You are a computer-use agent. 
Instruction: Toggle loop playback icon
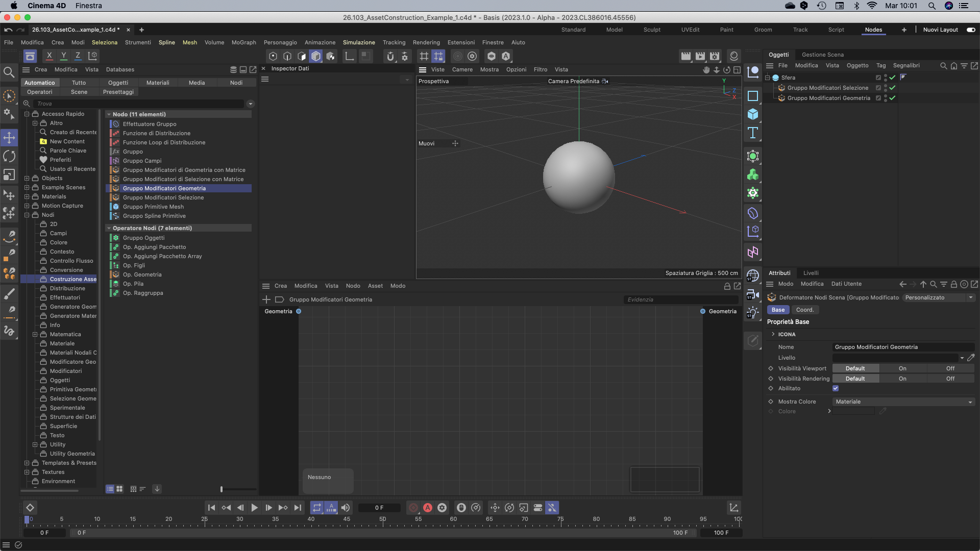coord(317,508)
